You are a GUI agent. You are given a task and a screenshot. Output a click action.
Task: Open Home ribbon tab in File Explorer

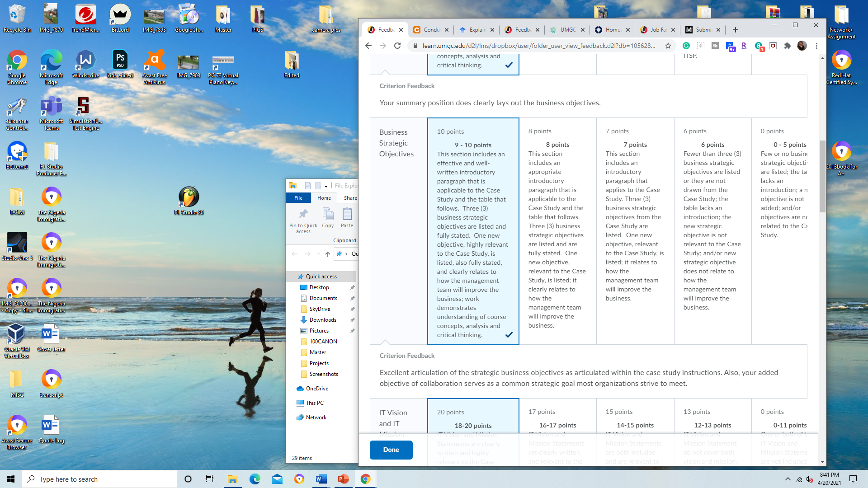[x=324, y=198]
